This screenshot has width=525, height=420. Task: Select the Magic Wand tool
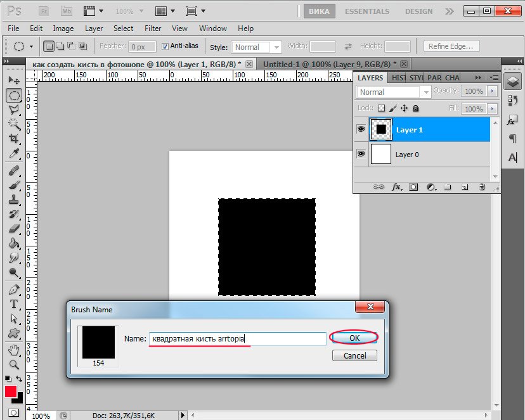point(14,124)
